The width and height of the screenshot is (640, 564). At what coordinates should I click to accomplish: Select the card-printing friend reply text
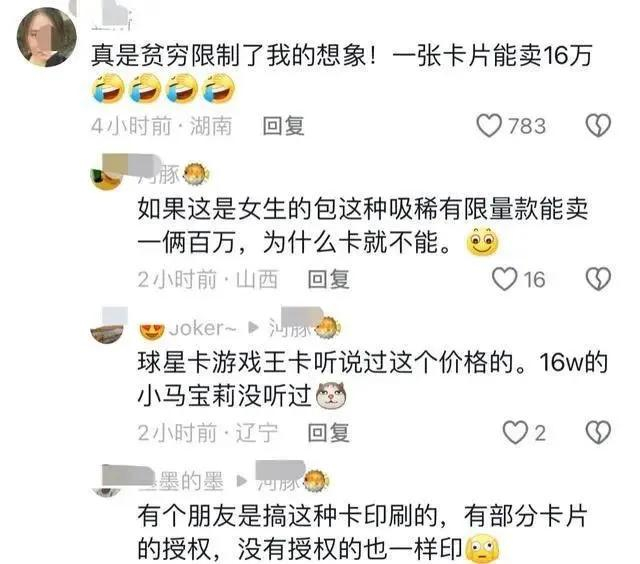[362, 532]
